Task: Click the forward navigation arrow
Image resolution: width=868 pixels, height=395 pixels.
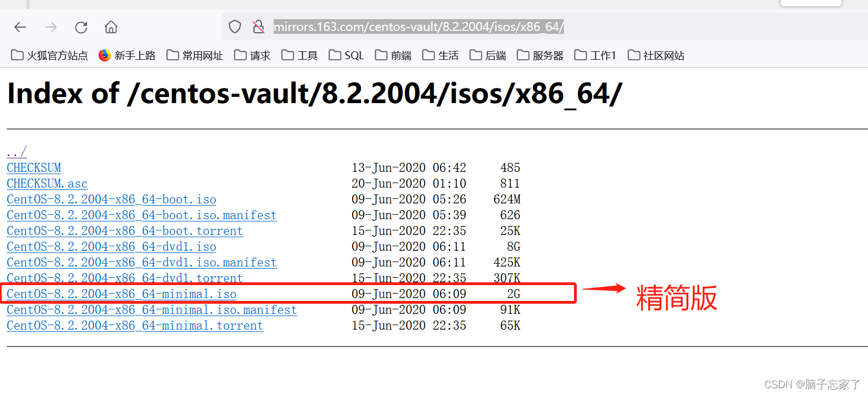Action: click(x=51, y=27)
